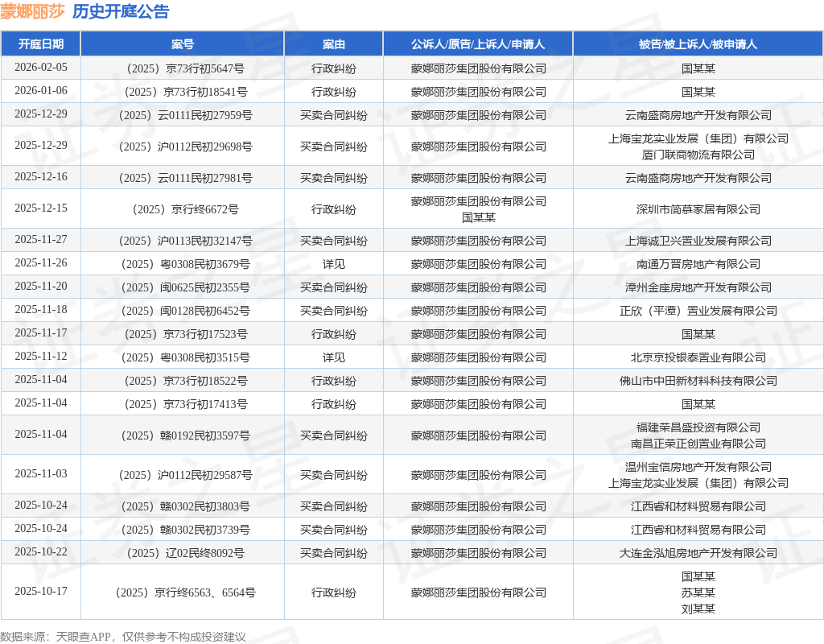Click 漳州金座房地产开发有限公司
Viewport: 824px width, 644px height.
click(x=698, y=287)
